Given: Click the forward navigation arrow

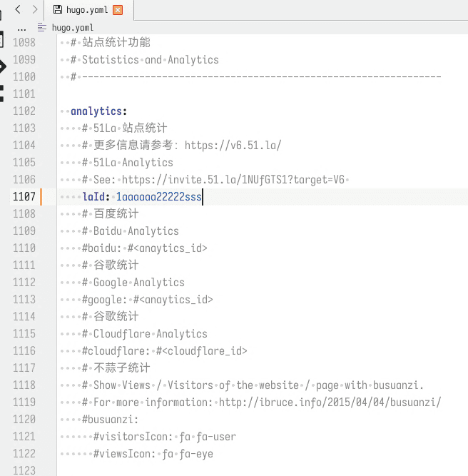Looking at the screenshot, I should pos(35,9).
